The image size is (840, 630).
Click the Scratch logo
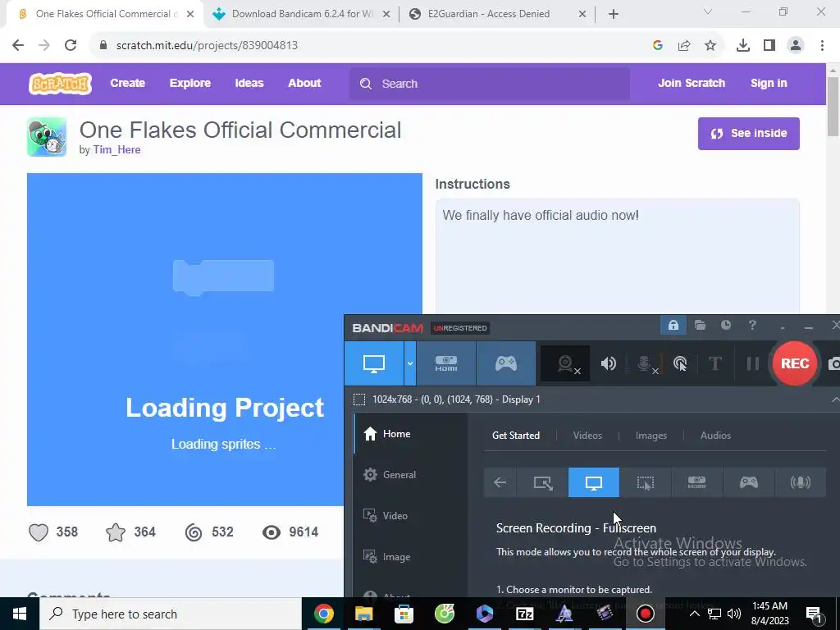tap(60, 84)
